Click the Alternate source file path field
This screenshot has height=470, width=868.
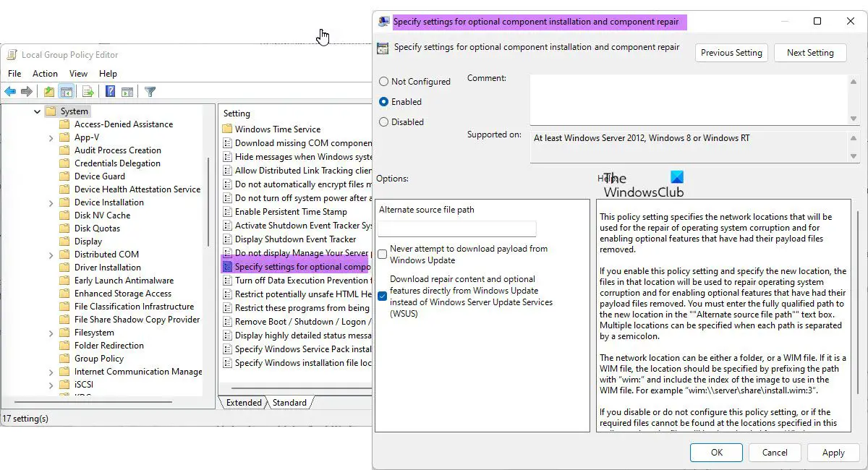click(457, 229)
